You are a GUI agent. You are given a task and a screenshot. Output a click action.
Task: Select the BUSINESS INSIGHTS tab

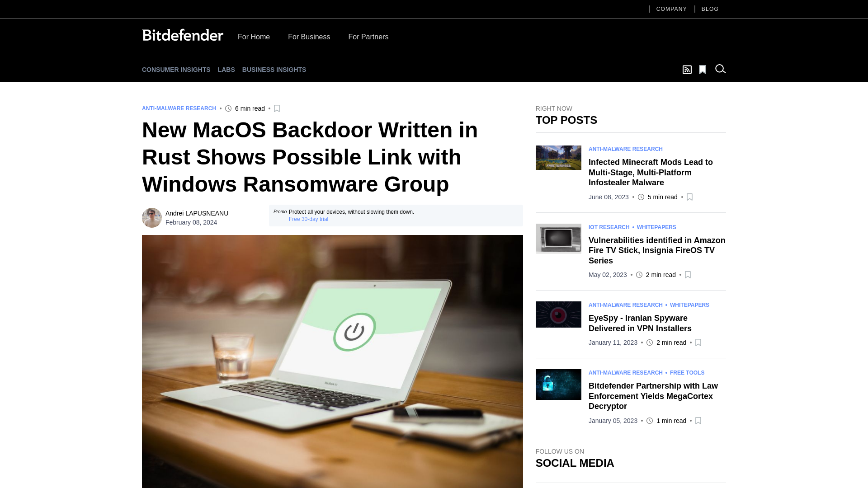tap(274, 70)
